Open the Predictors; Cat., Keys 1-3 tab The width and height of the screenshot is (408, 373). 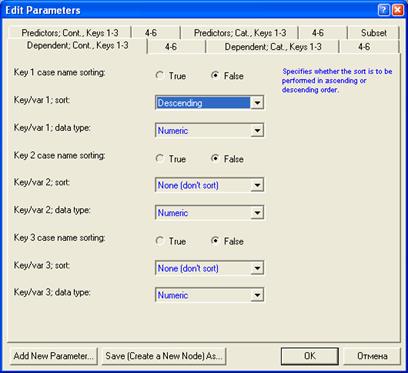tap(240, 33)
